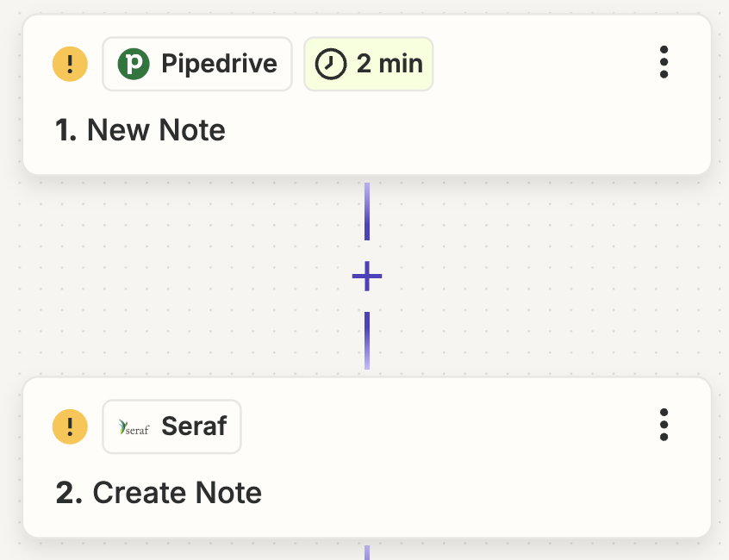Screen dimensions: 729x560
Task: Click dotted canvas left of plus icon
Action: coord(186,276)
